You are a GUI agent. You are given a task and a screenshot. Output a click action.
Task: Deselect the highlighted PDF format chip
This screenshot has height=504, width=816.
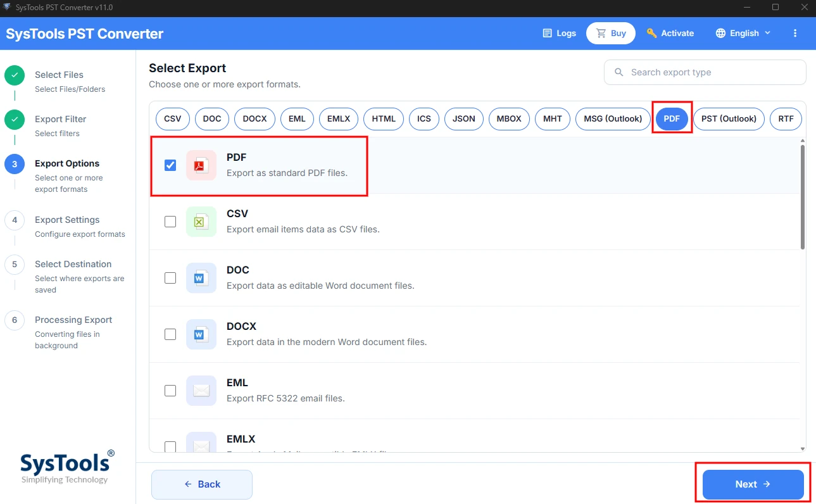(x=672, y=118)
